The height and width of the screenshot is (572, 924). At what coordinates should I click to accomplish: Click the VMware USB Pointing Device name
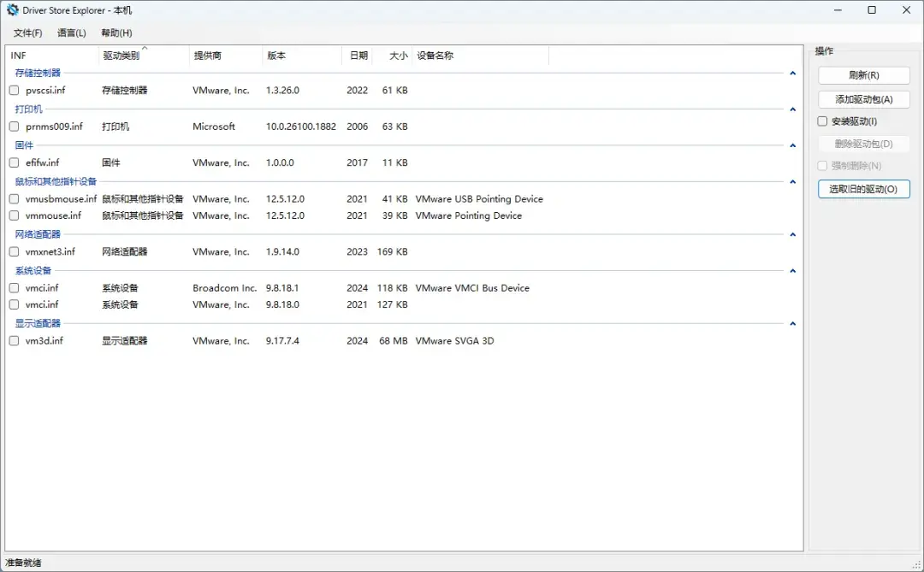pyautogui.click(x=479, y=199)
